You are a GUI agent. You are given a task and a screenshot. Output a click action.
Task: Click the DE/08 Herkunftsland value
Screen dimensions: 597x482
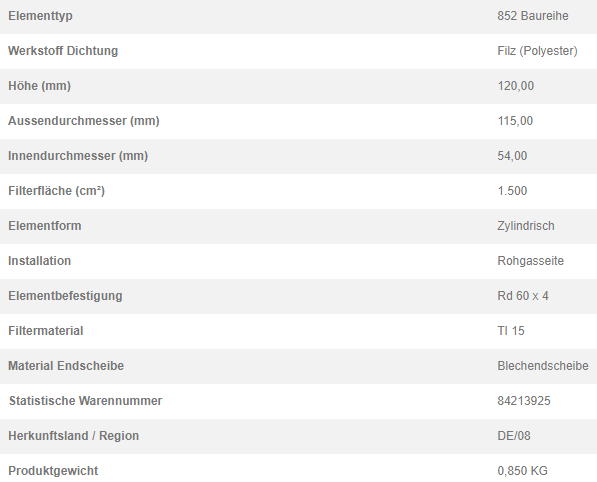click(x=514, y=436)
